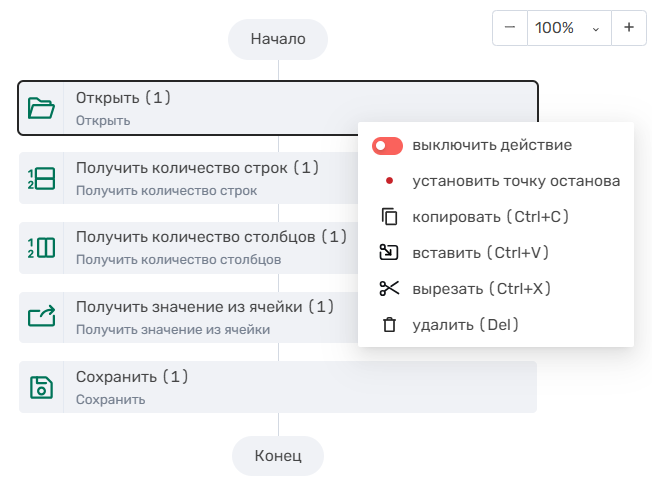Toggle the 'выключить действие' switch

click(387, 146)
